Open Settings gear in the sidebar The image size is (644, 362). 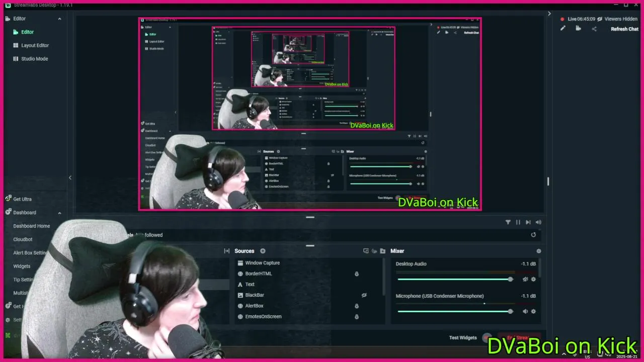pos(8,320)
